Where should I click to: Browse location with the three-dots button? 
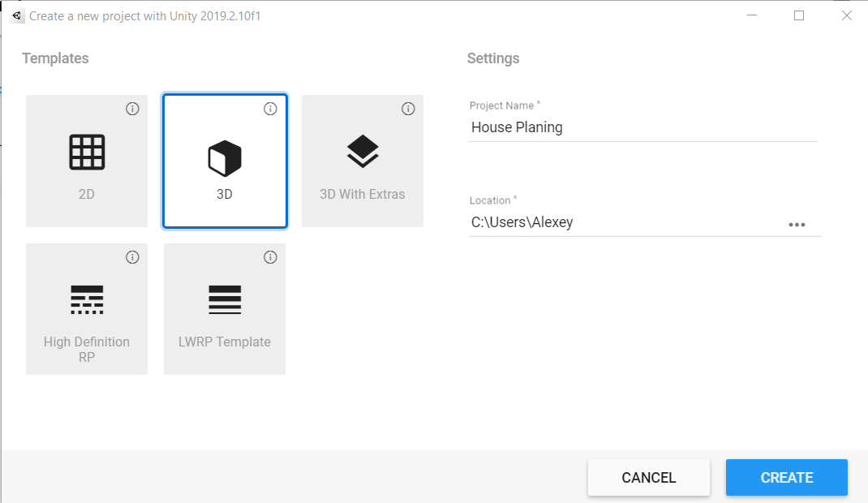(797, 225)
